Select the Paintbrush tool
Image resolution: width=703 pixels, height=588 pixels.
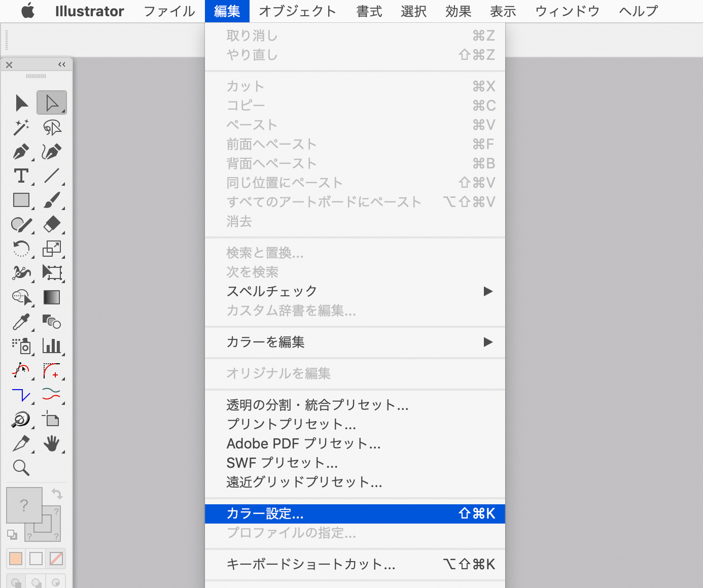coord(52,200)
